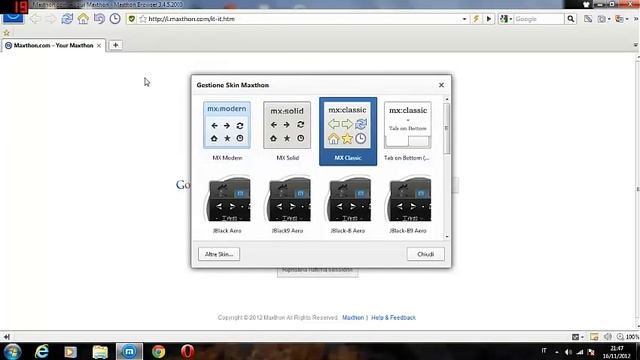Open the taskbar clock showing 21:47
Viewport: 640px width, 360px height.
pos(616,352)
